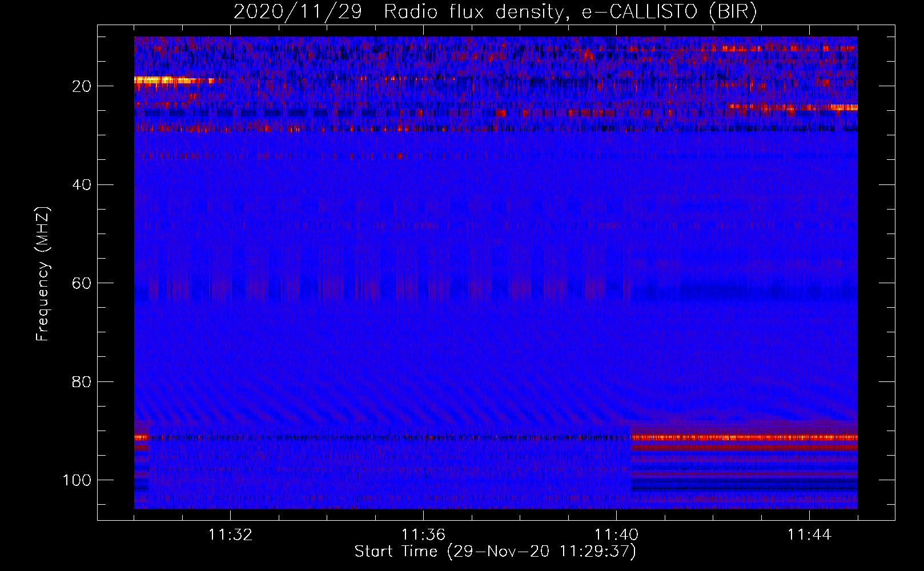Click the 20 MHz frequency tick label

pyautogui.click(x=82, y=86)
